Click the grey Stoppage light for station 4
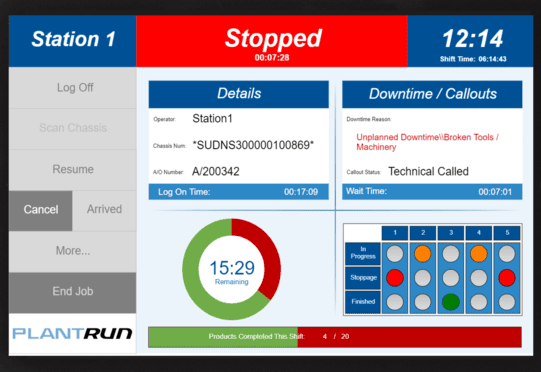Viewport: 541px width, 372px height. (x=479, y=278)
